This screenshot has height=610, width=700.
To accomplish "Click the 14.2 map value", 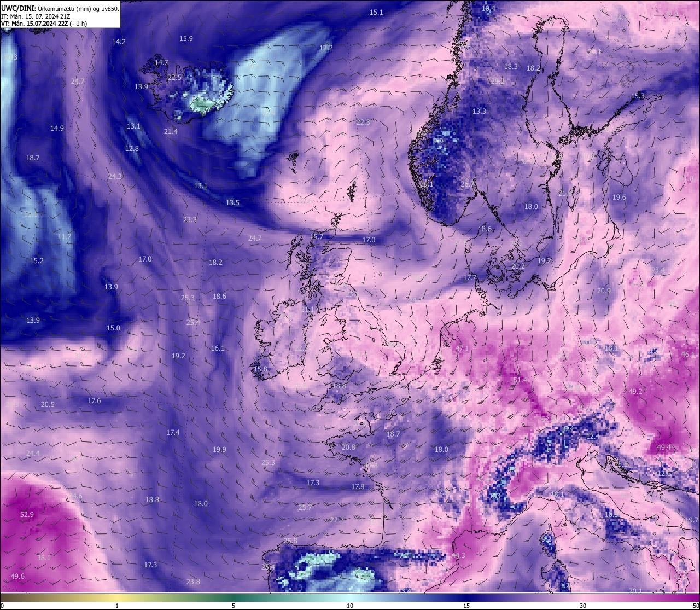I will tap(119, 42).
